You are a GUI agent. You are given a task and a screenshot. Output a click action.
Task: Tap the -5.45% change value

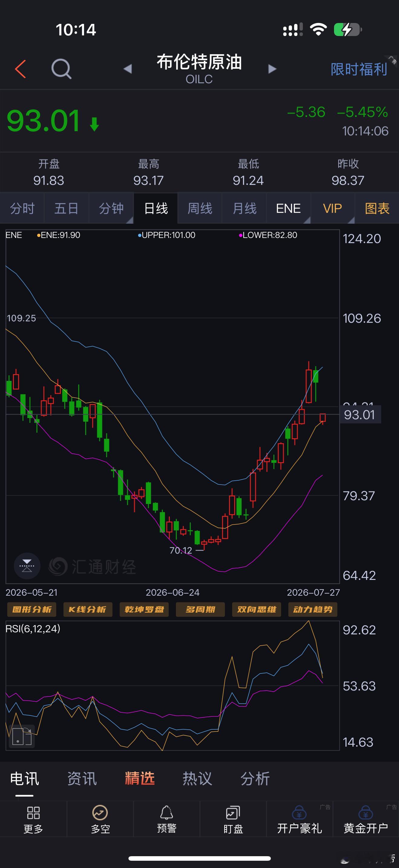[362, 112]
